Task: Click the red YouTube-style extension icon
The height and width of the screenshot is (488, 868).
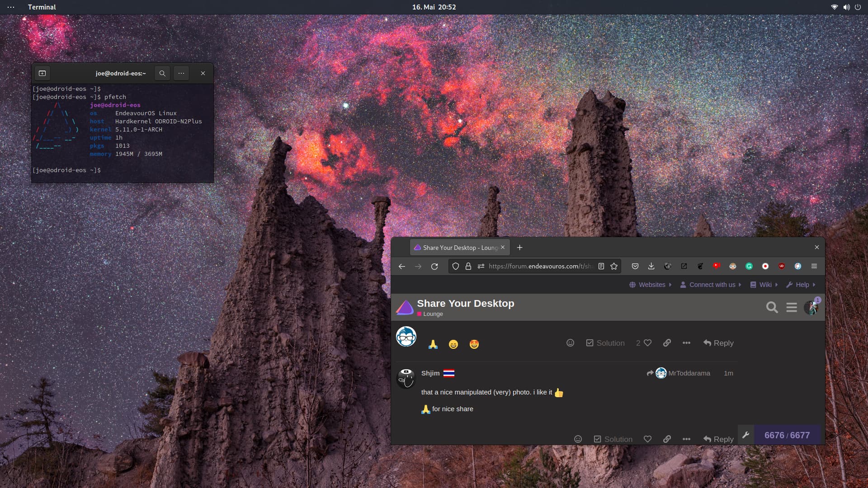Action: click(717, 266)
